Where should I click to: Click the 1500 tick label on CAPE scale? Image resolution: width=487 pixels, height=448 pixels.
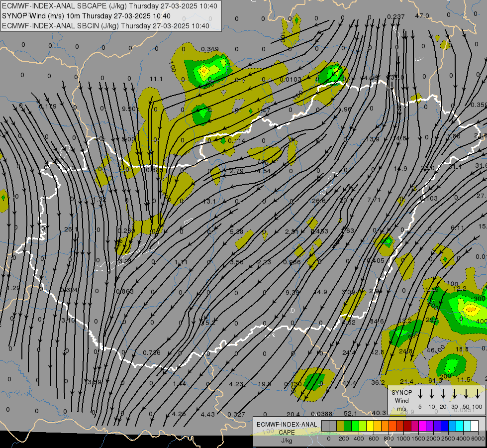coord(418,439)
